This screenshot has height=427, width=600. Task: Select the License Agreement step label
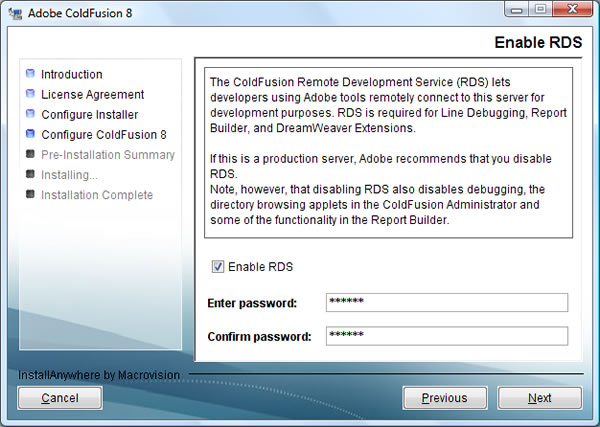93,94
